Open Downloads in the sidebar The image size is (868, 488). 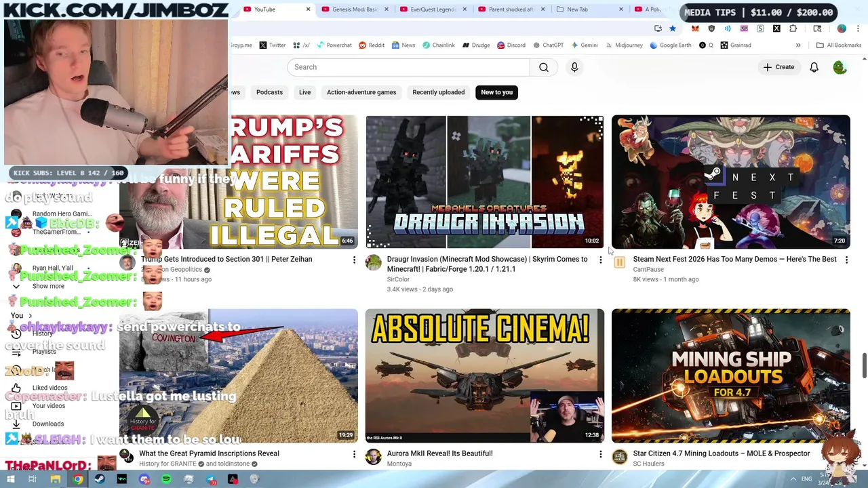[x=48, y=424]
